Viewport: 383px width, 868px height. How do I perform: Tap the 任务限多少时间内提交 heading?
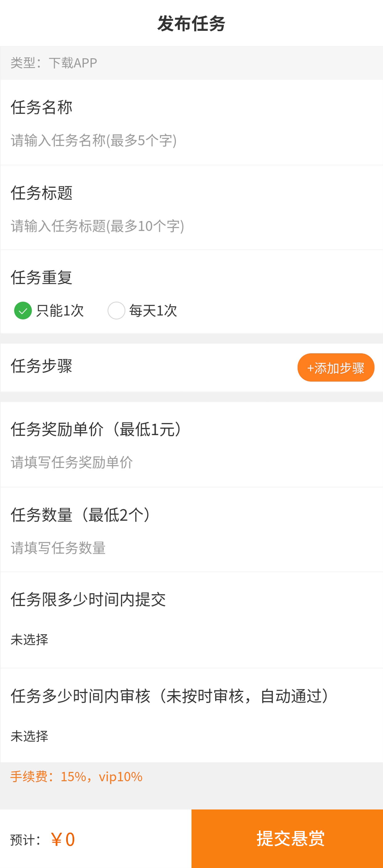pos(88,600)
